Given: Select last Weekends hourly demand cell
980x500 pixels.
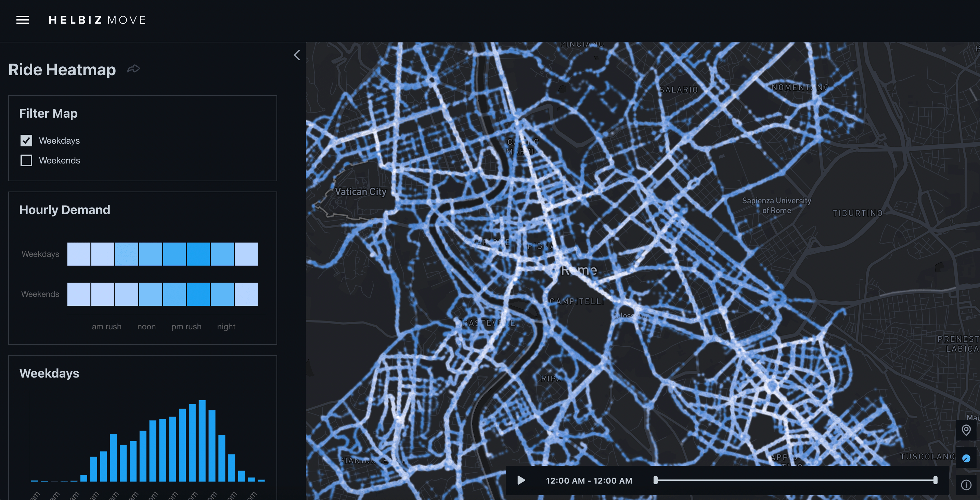Looking at the screenshot, I should click(x=246, y=294).
